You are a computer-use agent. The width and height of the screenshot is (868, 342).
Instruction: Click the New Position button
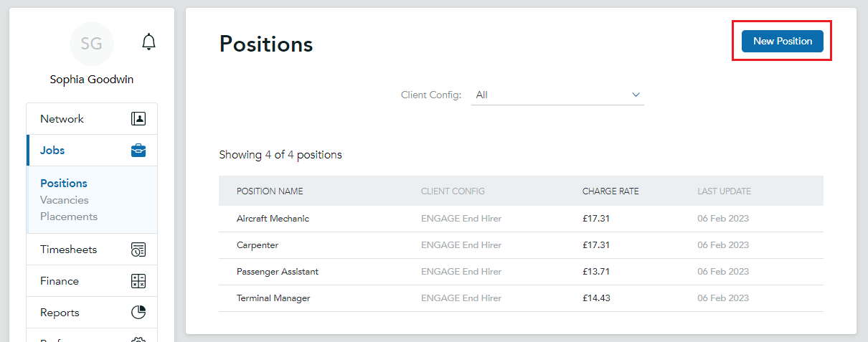point(782,41)
